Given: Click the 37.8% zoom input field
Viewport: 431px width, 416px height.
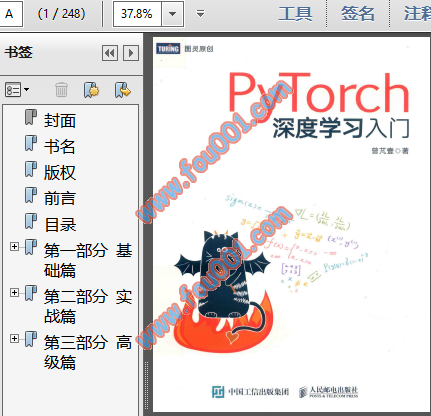Looking at the screenshot, I should click(137, 14).
